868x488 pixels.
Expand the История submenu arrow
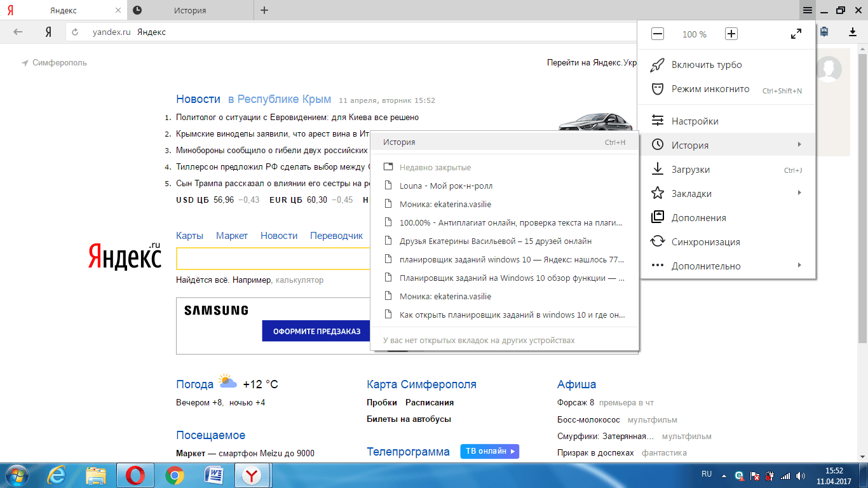tap(799, 145)
